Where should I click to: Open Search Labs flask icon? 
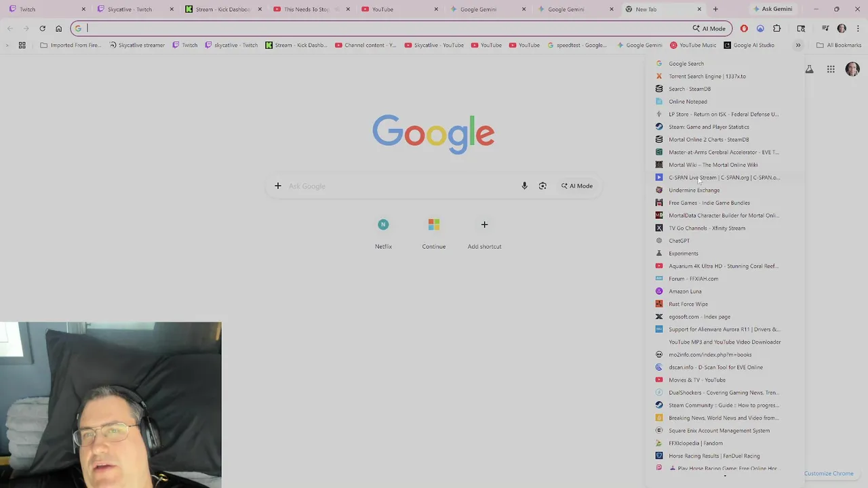(x=809, y=69)
